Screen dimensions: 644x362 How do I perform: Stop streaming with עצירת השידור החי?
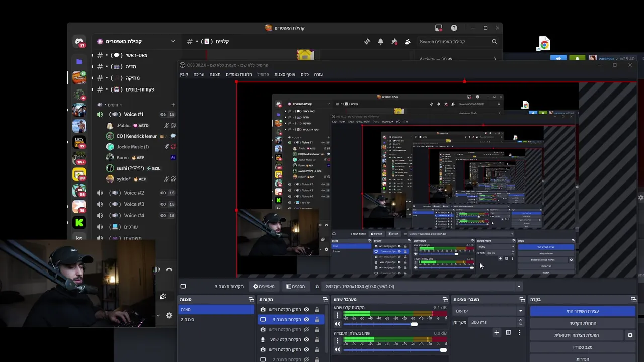point(583,311)
